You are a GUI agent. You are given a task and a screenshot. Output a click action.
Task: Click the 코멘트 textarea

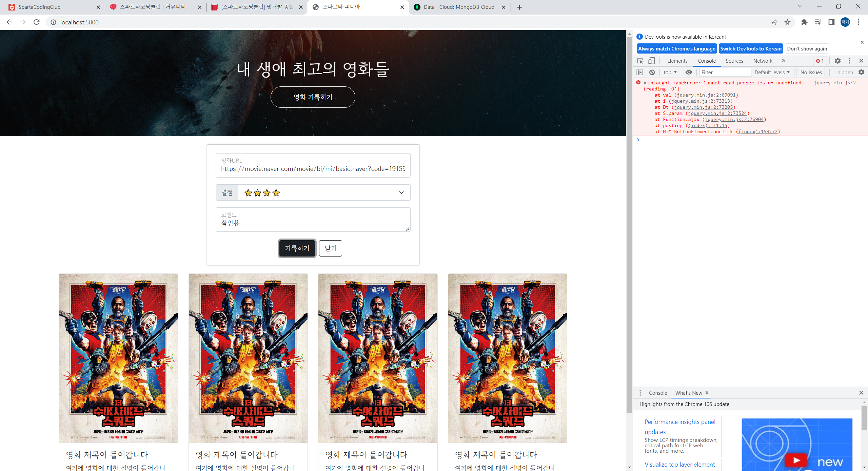(313, 220)
